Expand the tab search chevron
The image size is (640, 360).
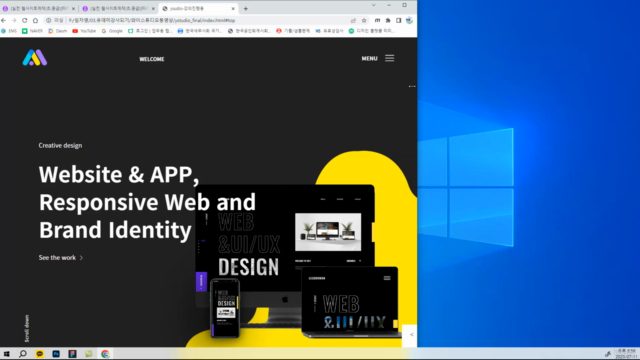(x=373, y=5)
